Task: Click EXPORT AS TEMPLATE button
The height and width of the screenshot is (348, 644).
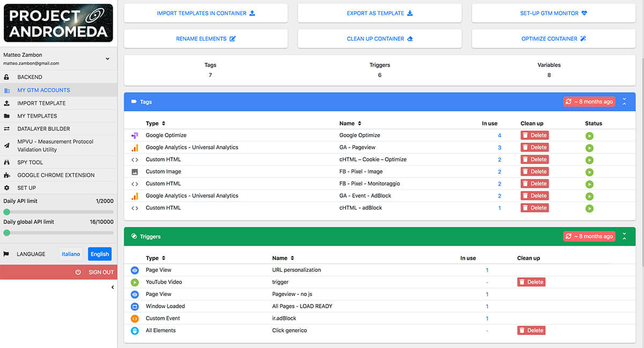Action: click(379, 13)
